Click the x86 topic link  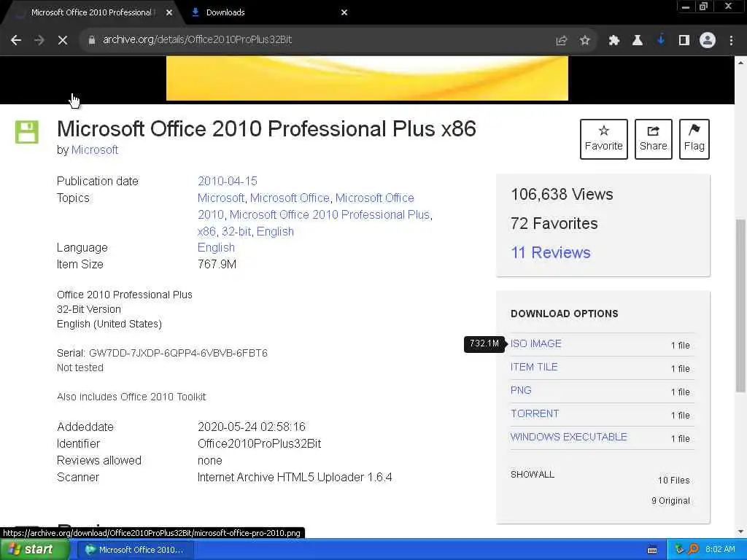click(206, 231)
